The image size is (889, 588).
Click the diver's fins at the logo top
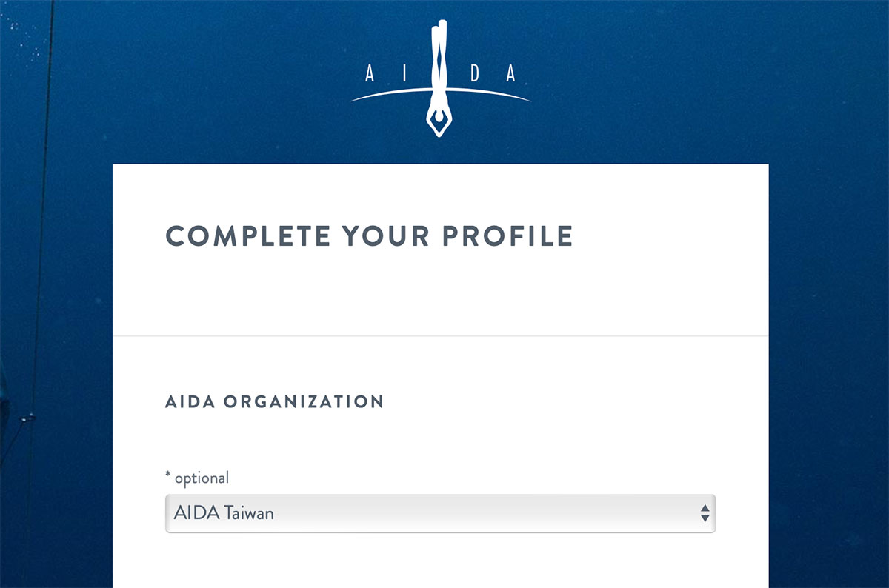[442, 37]
